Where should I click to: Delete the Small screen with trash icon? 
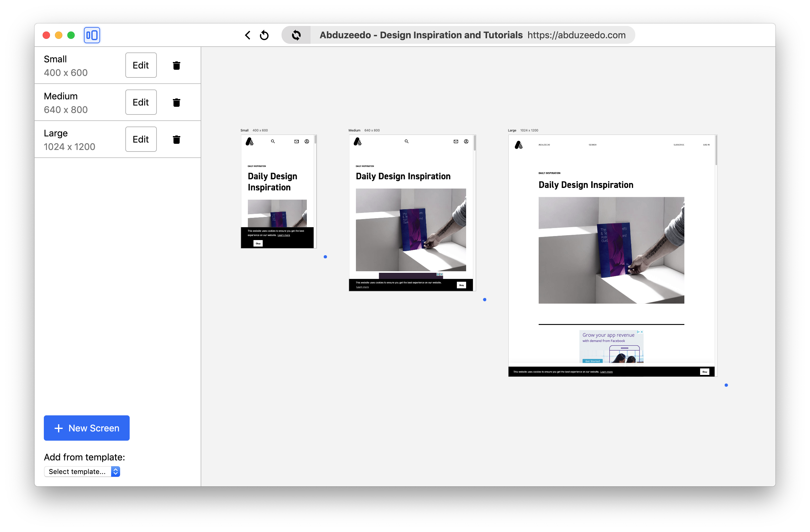point(176,65)
